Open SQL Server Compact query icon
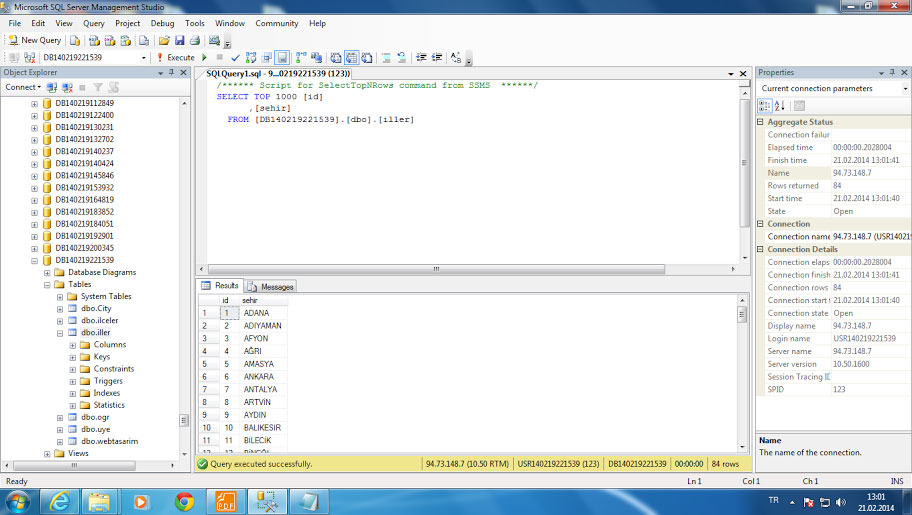912x515 pixels. (144, 41)
